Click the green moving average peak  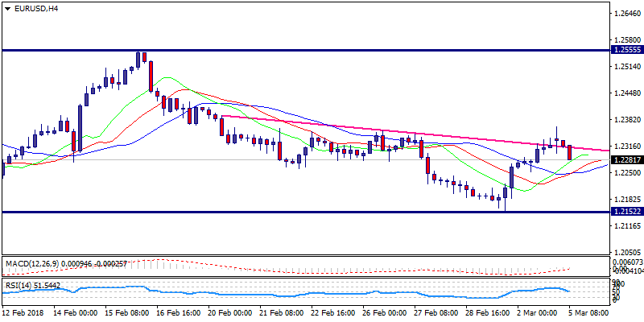(167, 79)
